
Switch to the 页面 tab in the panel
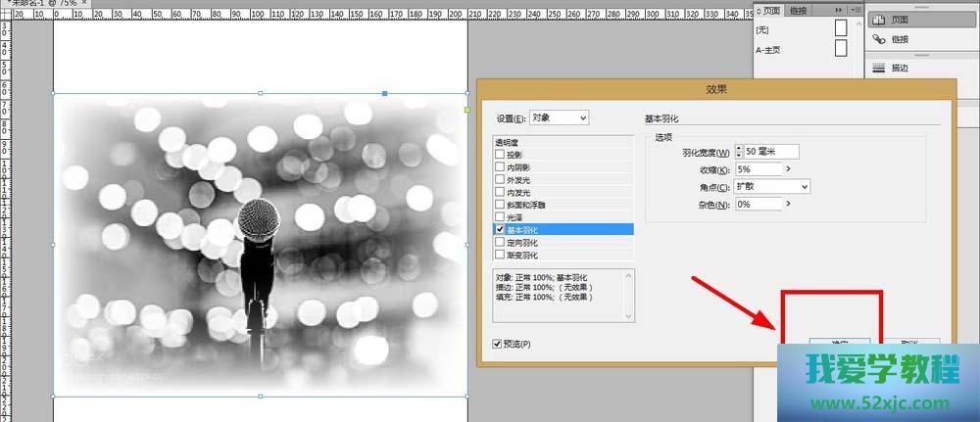[771, 9]
